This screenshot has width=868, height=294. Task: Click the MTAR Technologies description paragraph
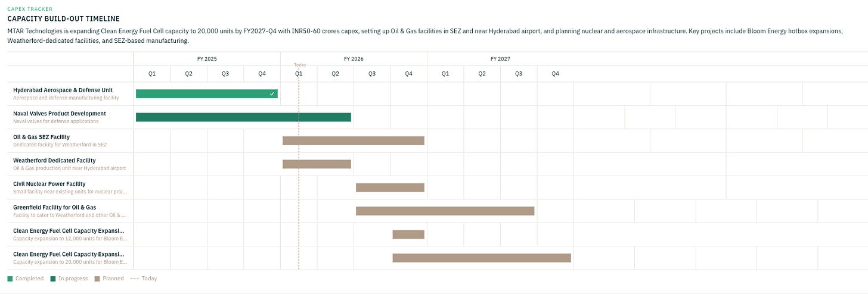pos(425,36)
